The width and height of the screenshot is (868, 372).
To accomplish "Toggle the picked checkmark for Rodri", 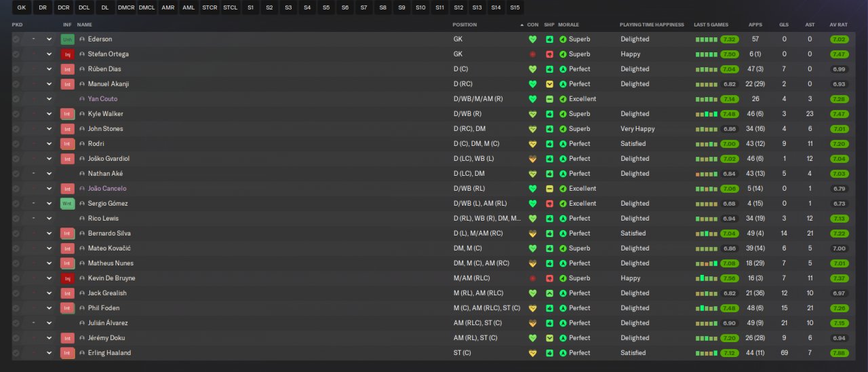I will [16, 144].
